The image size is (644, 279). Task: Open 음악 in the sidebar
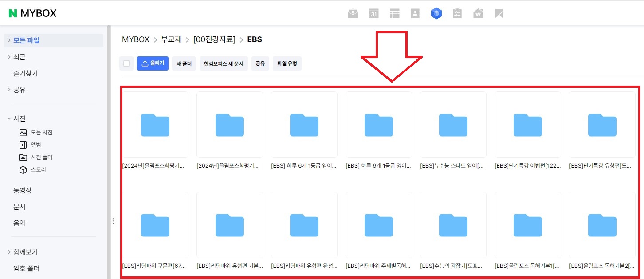point(20,223)
